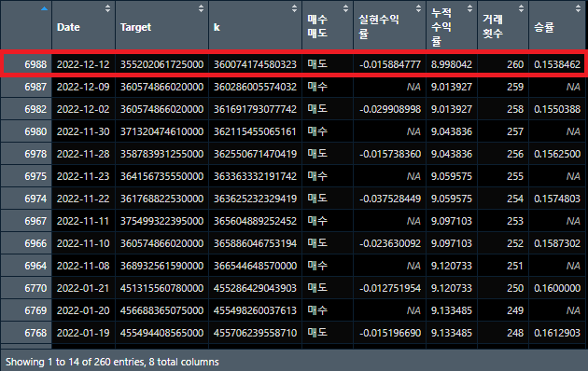Sort by the Date column arrows

pos(107,8)
